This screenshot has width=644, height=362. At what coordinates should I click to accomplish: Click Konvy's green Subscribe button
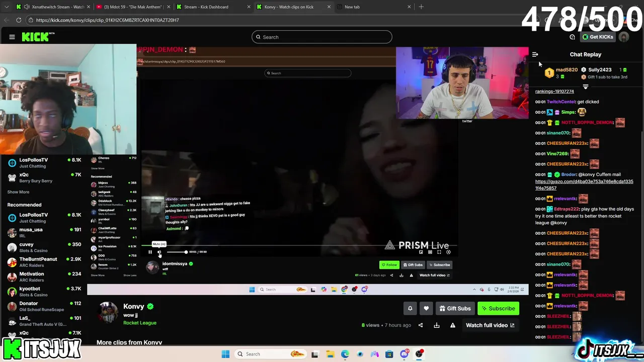[x=498, y=308]
